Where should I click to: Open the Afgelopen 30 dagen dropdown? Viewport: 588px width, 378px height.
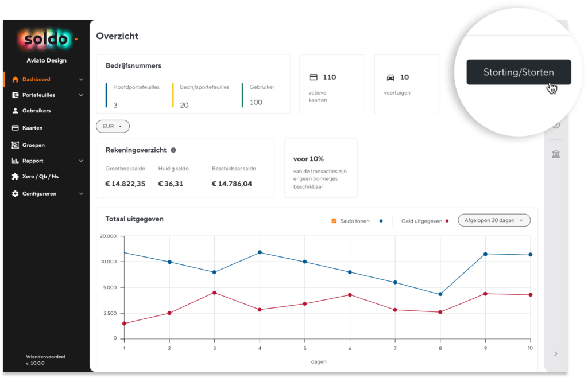[x=494, y=220]
